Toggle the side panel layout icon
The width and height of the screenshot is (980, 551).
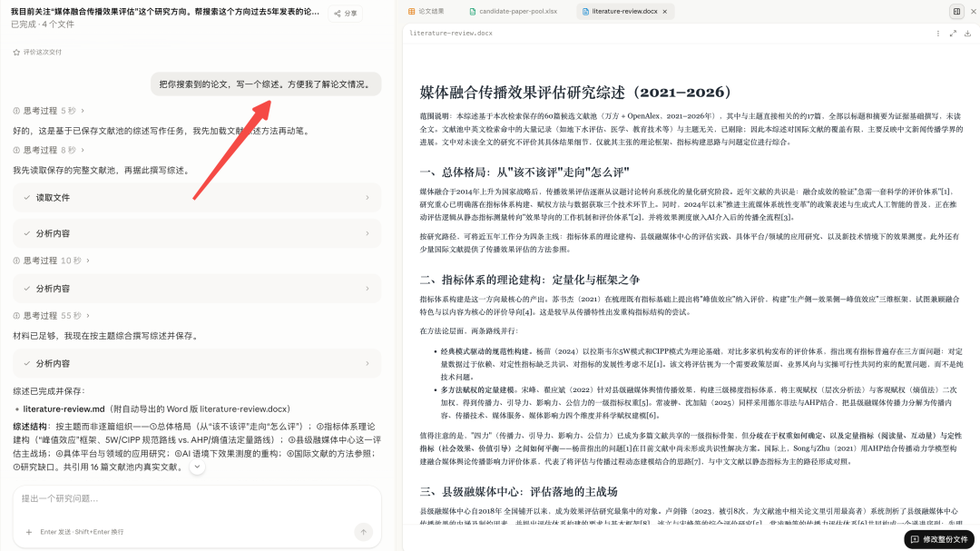[956, 11]
